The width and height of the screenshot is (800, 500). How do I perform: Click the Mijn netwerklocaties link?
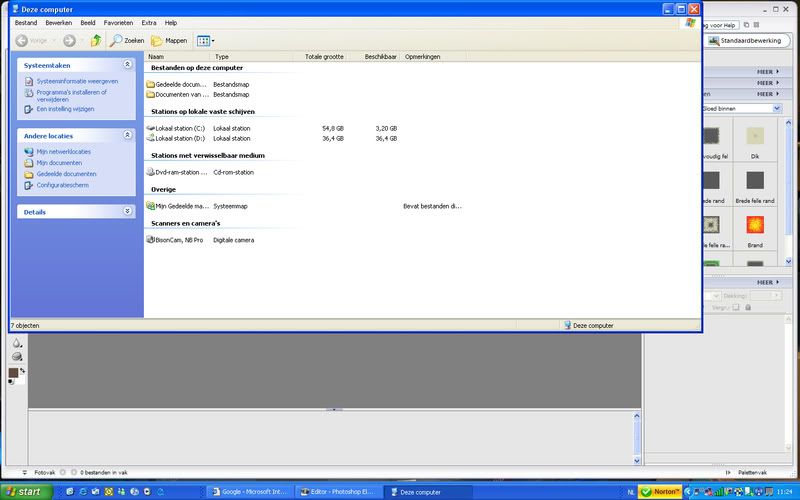click(63, 152)
